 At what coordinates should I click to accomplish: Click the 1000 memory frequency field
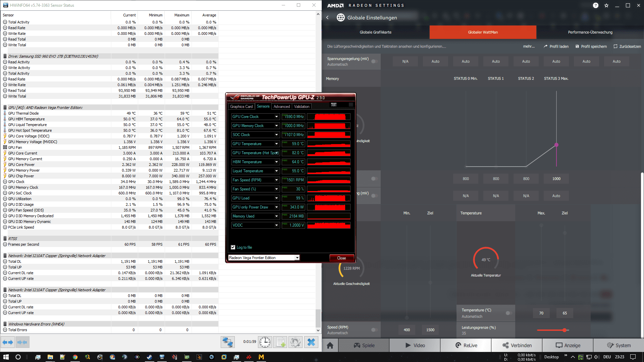[x=556, y=179]
